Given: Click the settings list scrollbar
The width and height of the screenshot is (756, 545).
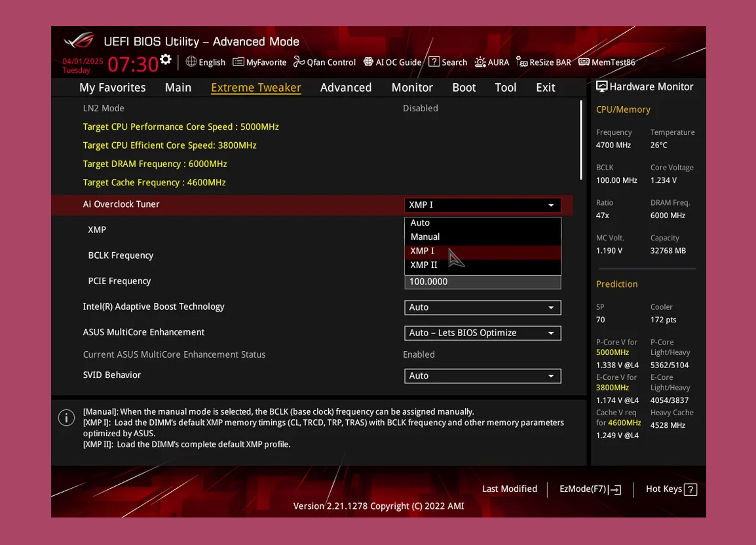Looking at the screenshot, I should point(581,140).
